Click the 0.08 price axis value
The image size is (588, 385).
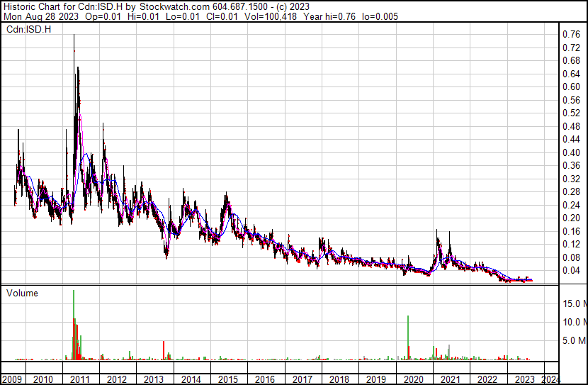(x=572, y=257)
